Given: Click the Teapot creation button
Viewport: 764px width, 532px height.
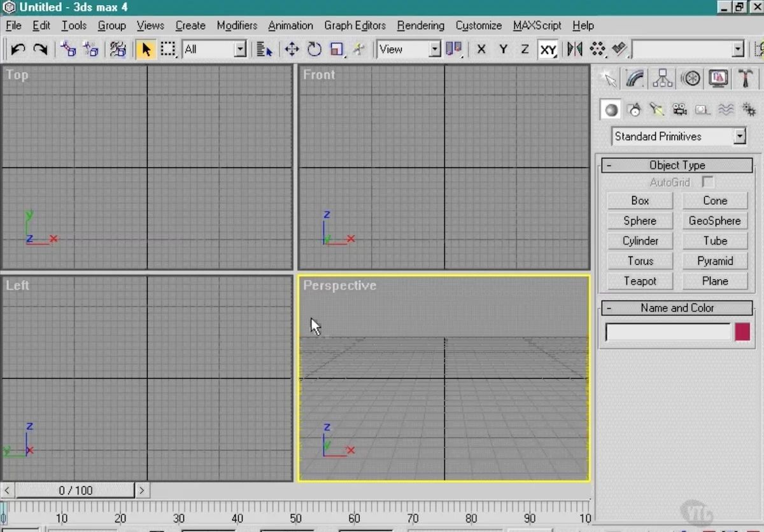Looking at the screenshot, I should click(639, 281).
